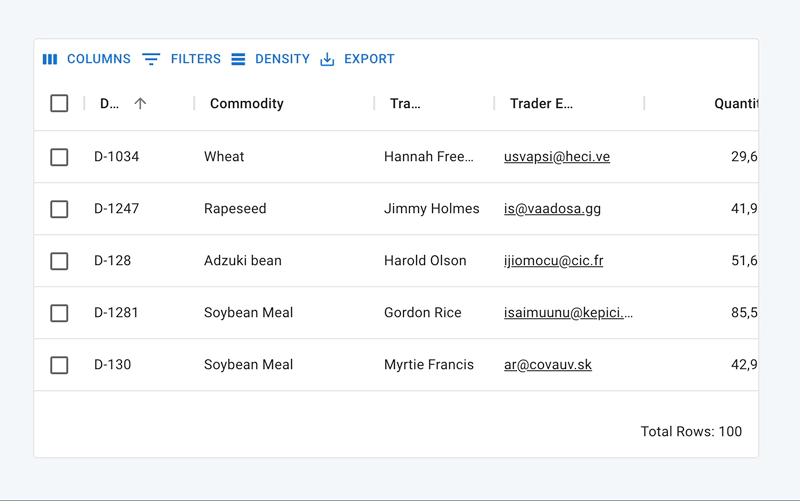Open ijiomocu@cic.fr email link

(x=553, y=261)
